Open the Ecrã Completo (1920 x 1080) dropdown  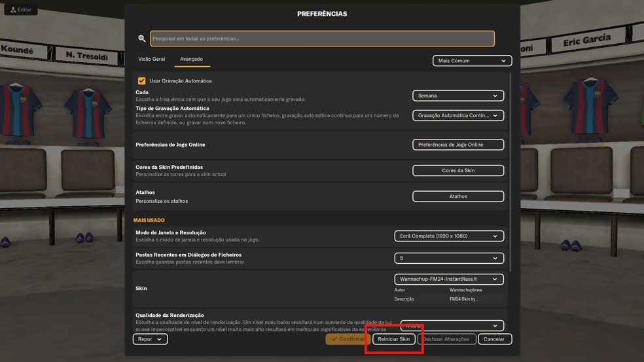coord(449,236)
